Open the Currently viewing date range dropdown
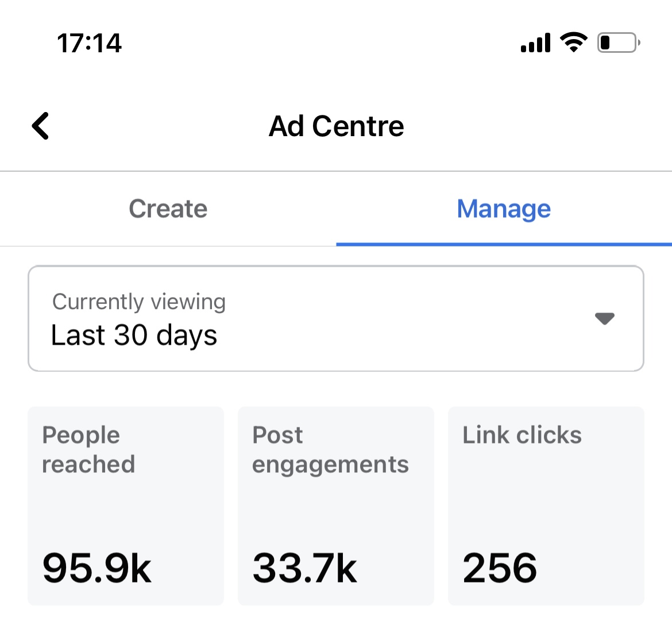This screenshot has width=672, height=644. pos(336,319)
